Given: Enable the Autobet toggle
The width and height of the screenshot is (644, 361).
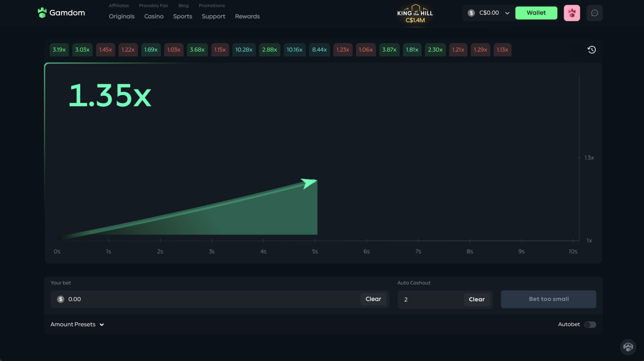Looking at the screenshot, I should (590, 324).
